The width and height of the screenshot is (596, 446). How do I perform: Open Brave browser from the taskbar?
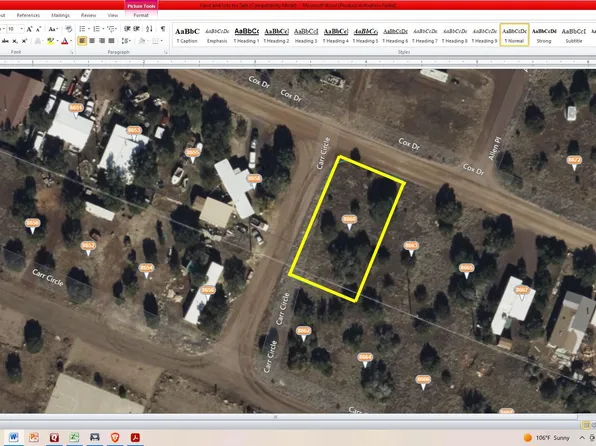(x=115, y=437)
